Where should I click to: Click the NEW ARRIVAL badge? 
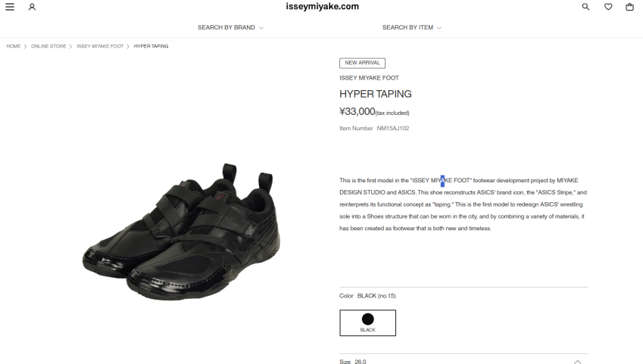[x=362, y=63]
